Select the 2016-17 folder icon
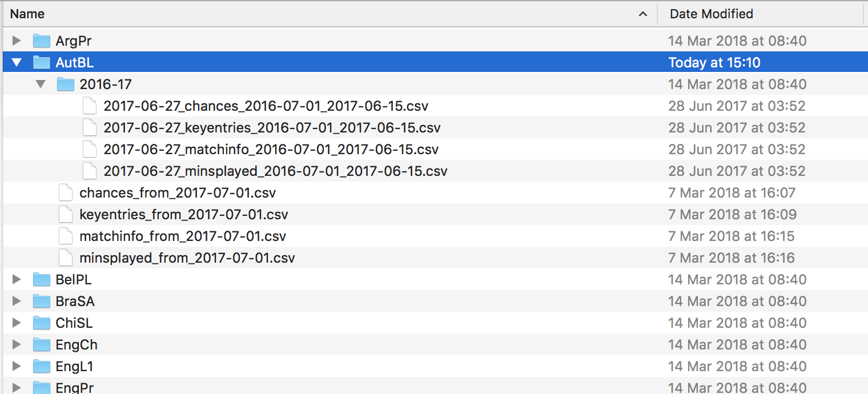 66,84
